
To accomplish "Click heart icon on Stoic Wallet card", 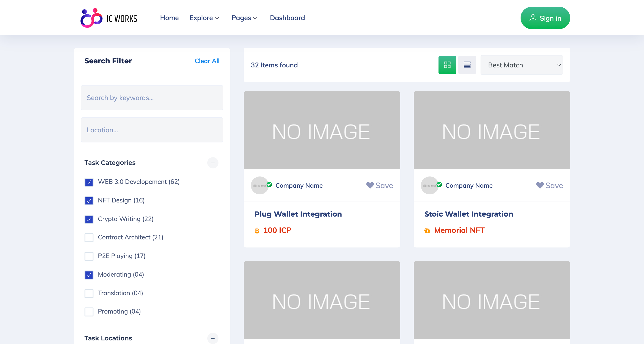I will [540, 185].
